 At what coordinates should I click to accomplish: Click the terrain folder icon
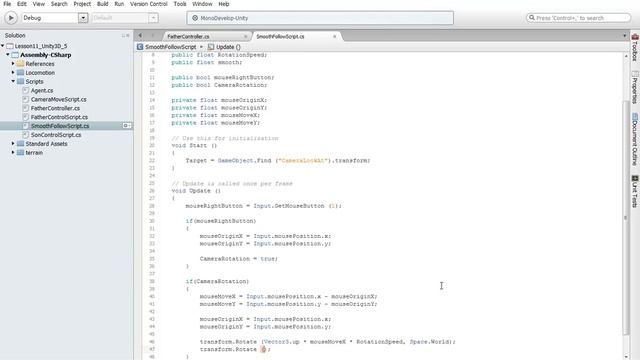pos(20,153)
